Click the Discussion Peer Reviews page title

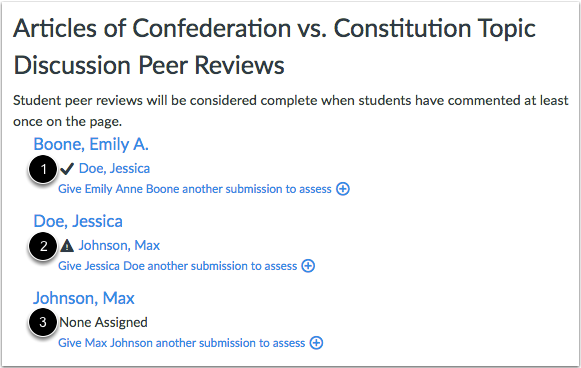click(x=149, y=66)
